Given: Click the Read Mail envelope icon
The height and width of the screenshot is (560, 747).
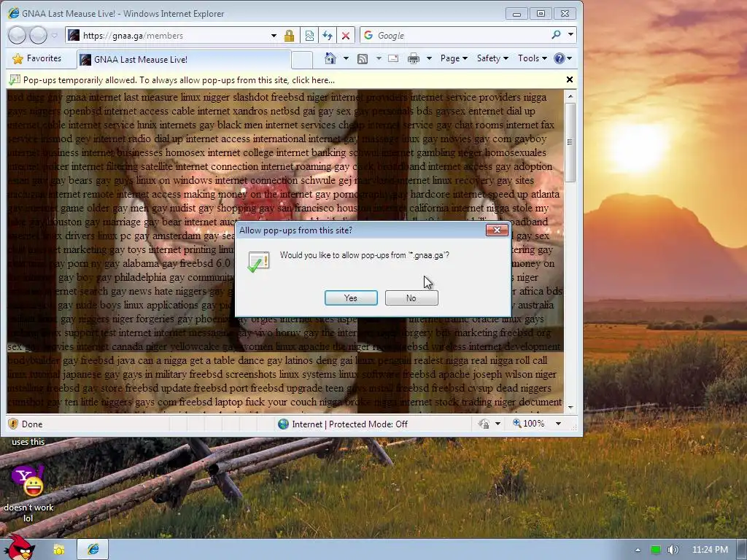Looking at the screenshot, I should click(393, 58).
